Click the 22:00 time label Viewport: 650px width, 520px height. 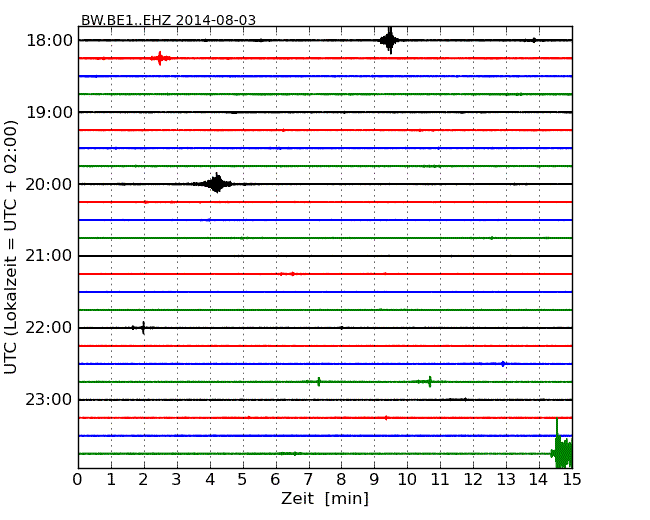[x=49, y=328]
